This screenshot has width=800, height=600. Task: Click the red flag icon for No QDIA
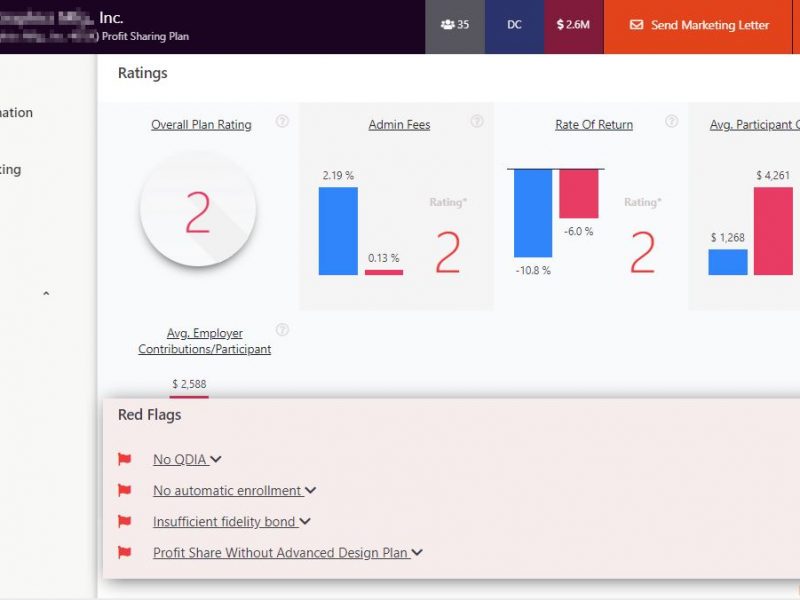(125, 460)
